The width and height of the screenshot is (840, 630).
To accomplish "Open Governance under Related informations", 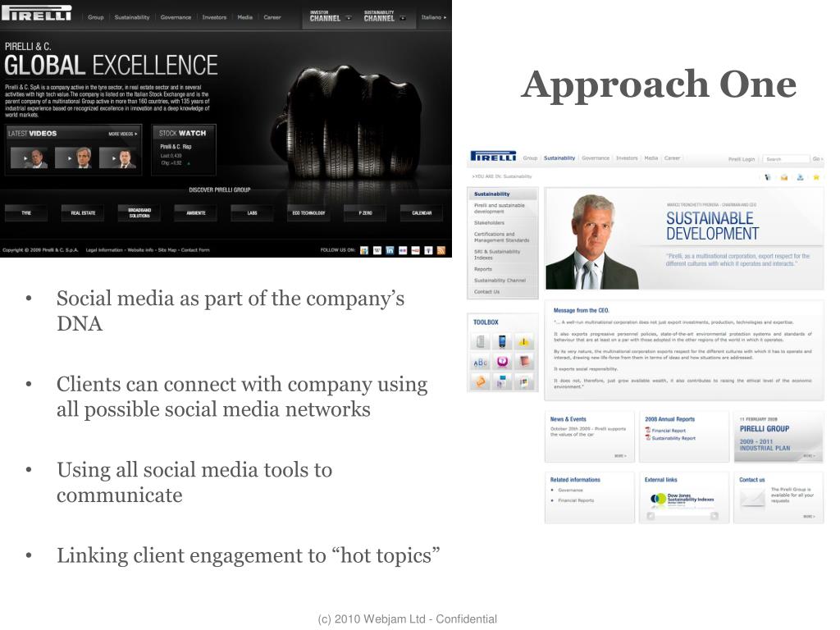I will (x=570, y=491).
